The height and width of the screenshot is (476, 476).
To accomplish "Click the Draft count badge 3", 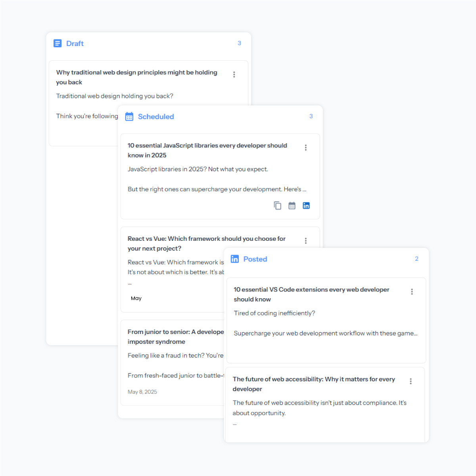I will (239, 43).
